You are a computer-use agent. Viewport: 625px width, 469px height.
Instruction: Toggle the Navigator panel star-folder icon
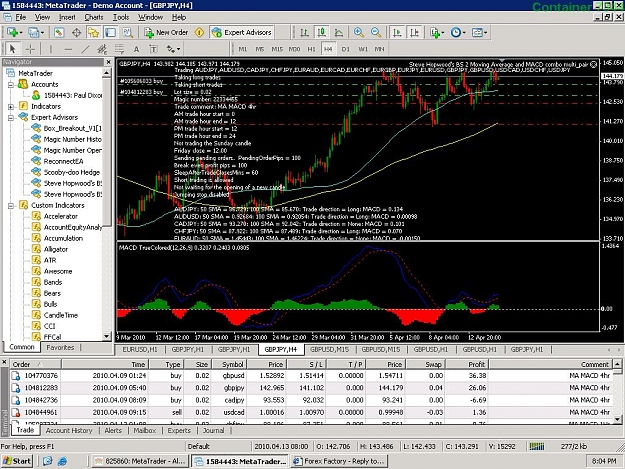(x=93, y=32)
